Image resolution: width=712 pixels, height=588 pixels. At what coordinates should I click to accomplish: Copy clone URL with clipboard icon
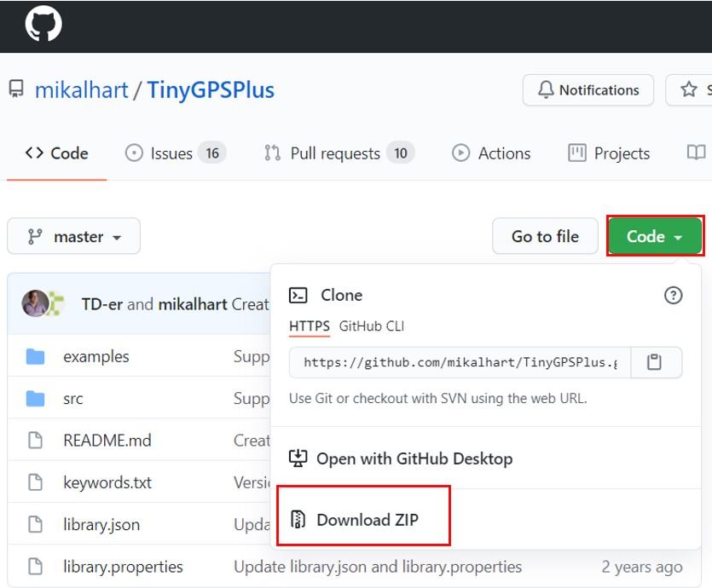pyautogui.click(x=654, y=362)
